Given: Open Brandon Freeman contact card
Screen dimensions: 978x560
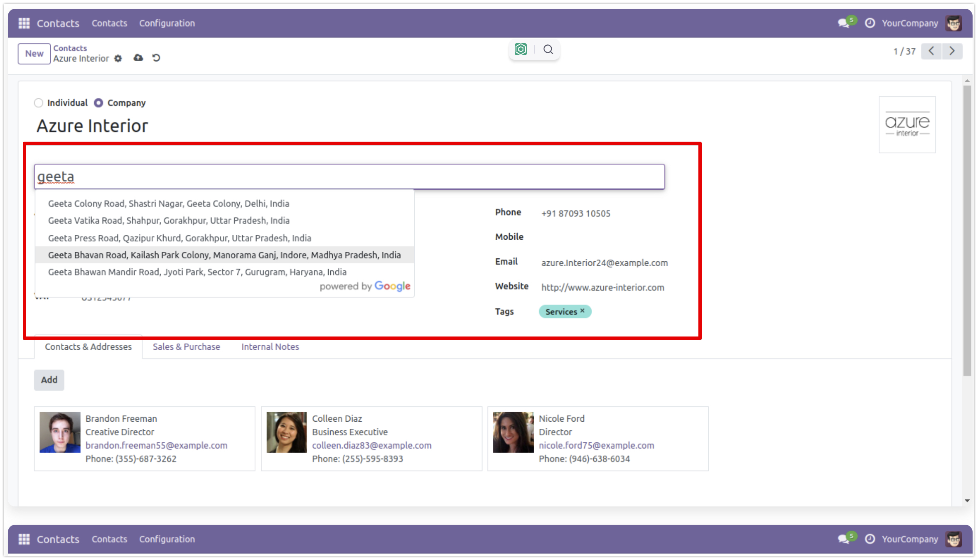Looking at the screenshot, I should point(145,439).
